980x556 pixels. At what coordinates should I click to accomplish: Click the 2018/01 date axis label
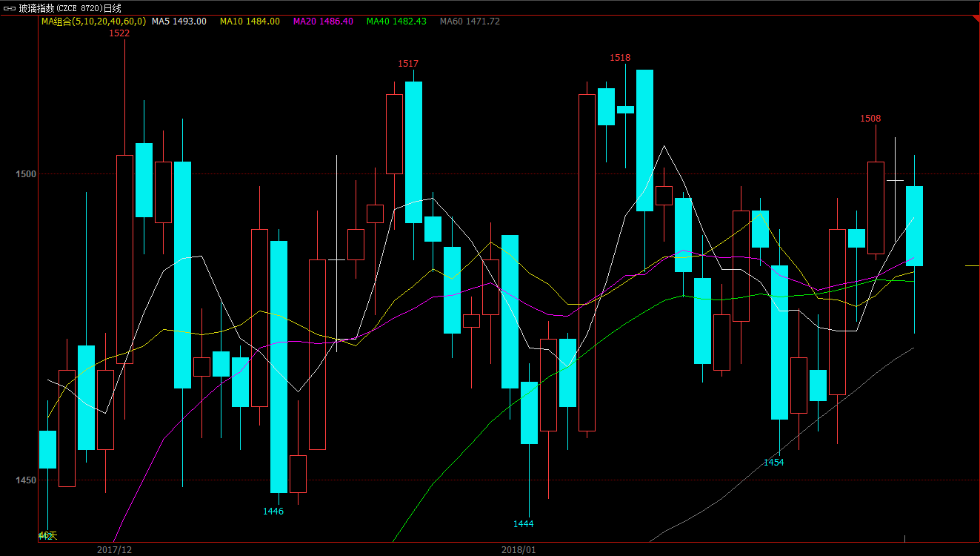click(x=519, y=549)
